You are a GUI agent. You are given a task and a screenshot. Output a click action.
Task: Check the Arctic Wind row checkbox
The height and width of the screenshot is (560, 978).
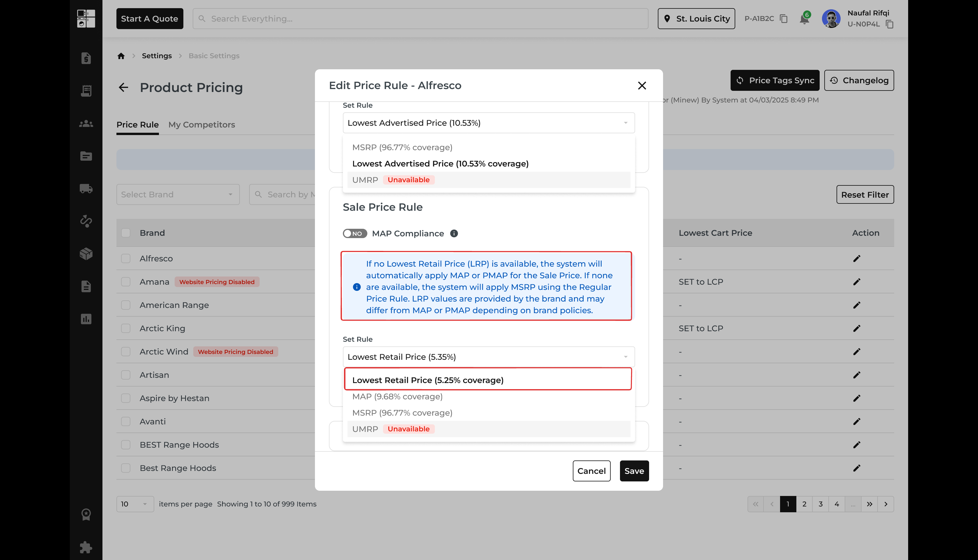pos(126,352)
